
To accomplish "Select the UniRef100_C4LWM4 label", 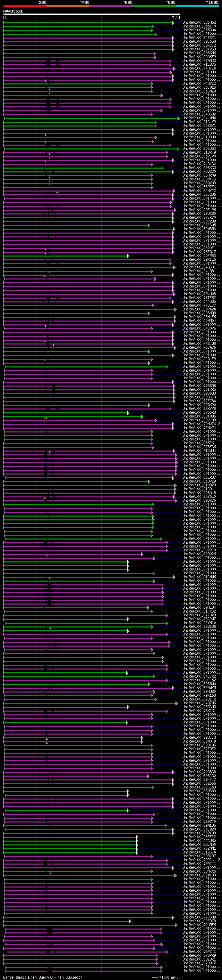I will pos(199,118).
